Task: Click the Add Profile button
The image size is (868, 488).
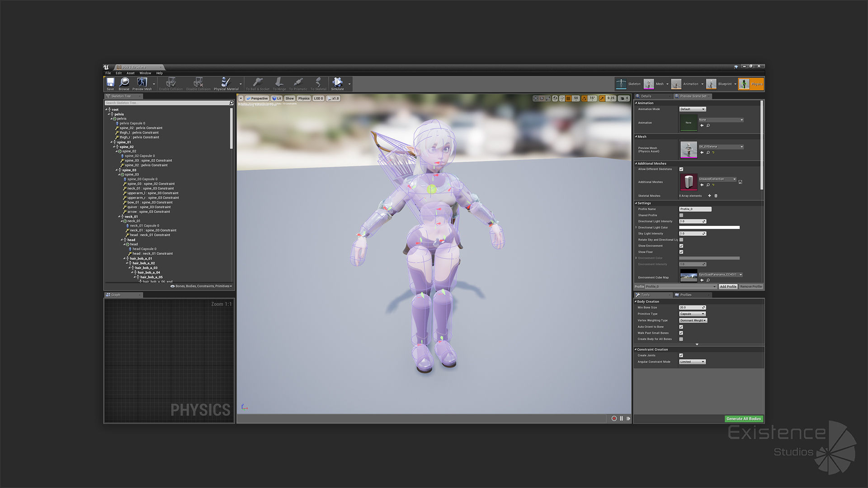Action: [728, 287]
